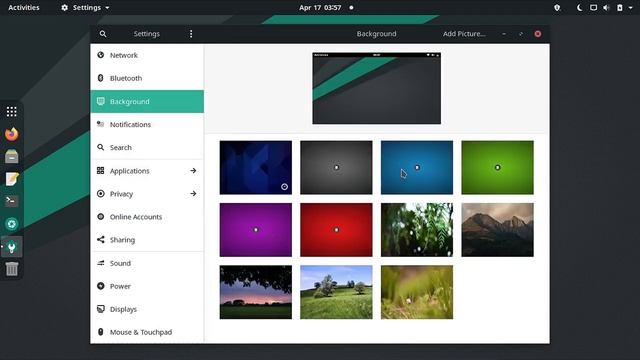
Task: Select Displays in the settings sidebar
Action: (x=147, y=309)
